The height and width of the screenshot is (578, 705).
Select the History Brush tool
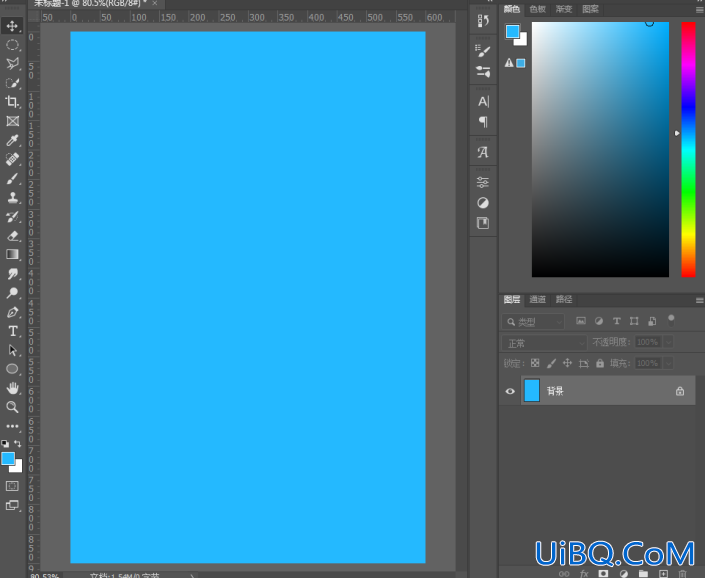coord(12,217)
